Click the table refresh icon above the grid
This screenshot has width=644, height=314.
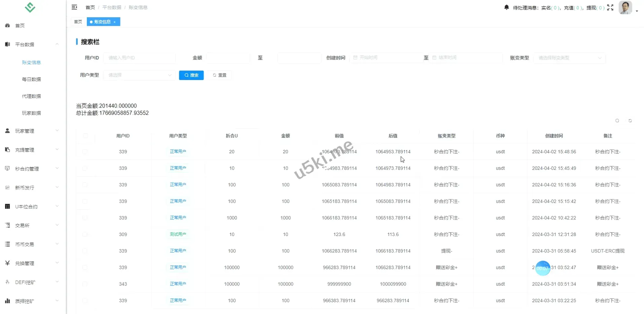point(630,121)
